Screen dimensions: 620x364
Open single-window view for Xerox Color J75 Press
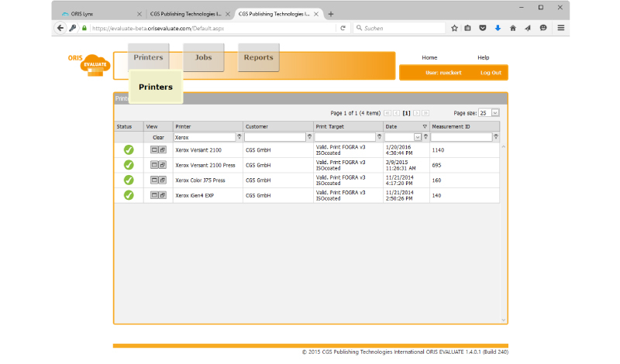point(154,180)
